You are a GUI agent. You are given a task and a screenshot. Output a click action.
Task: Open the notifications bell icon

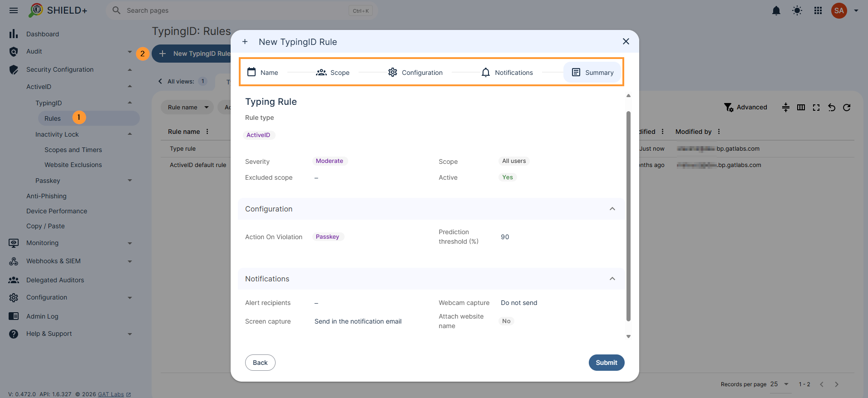pyautogui.click(x=776, y=10)
